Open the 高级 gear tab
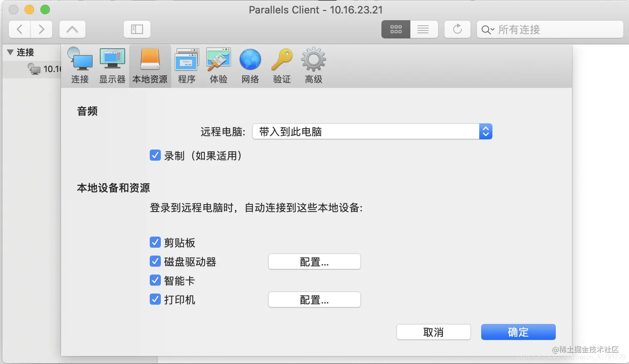 pyautogui.click(x=314, y=66)
